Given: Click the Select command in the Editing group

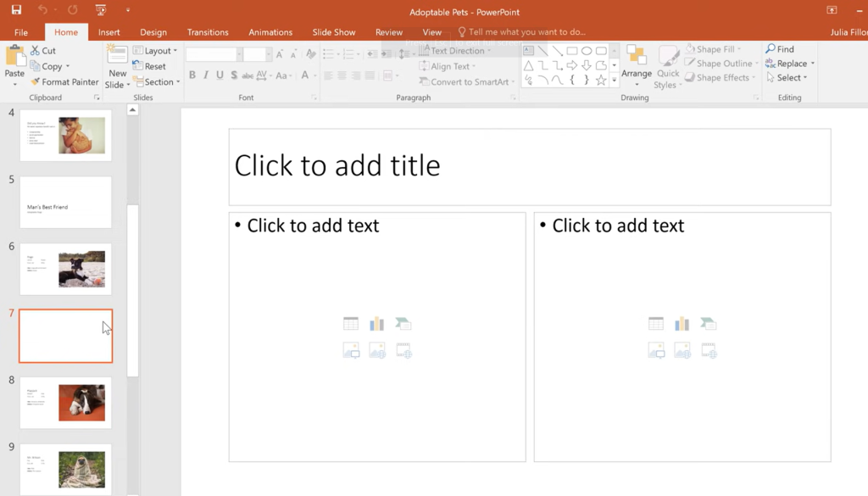Looking at the screenshot, I should coord(787,77).
